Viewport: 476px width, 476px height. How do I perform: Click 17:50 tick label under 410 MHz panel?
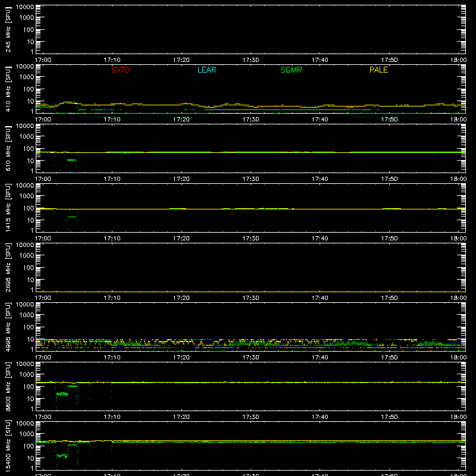[x=389, y=120]
